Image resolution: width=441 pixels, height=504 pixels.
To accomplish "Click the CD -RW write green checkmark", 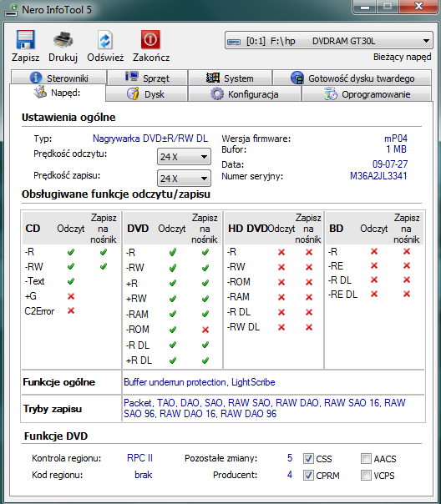I will coord(104,266).
